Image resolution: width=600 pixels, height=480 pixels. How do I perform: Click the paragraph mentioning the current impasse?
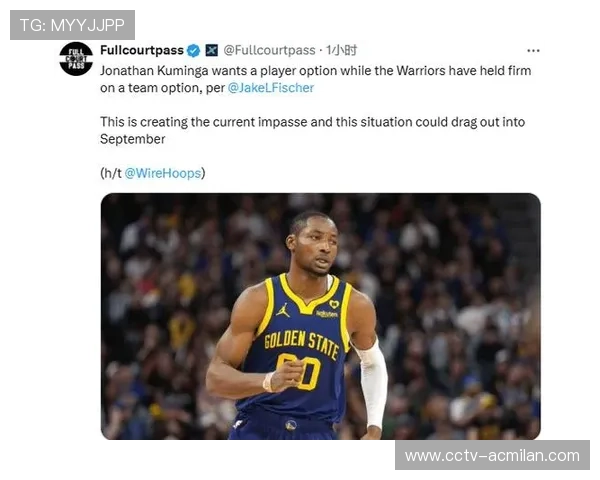(x=313, y=130)
